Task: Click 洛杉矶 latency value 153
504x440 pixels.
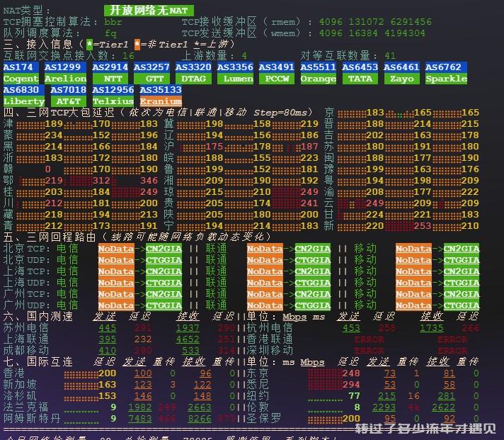Action: click(107, 395)
